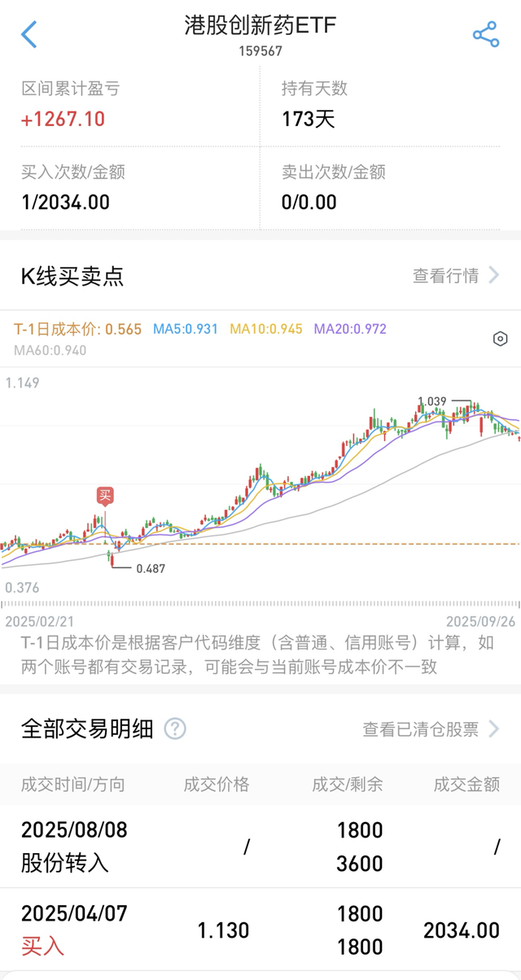521x980 pixels.
Task: Tap the 成交时间/方向 column header
Action: click(73, 785)
